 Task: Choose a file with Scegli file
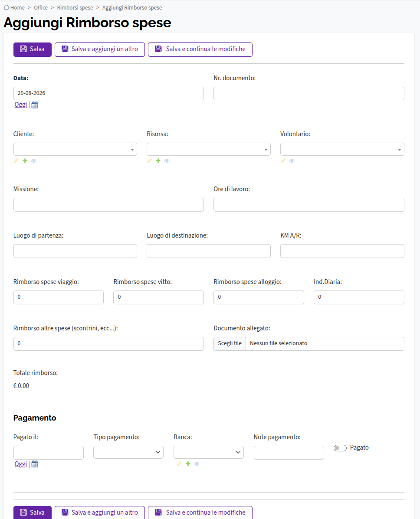(x=230, y=343)
